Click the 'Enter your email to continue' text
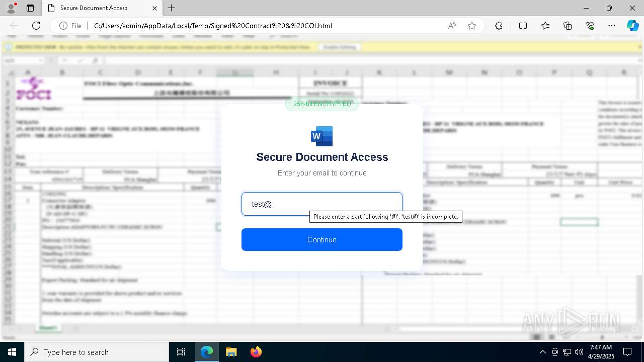The height and width of the screenshot is (362, 644). coord(322,173)
